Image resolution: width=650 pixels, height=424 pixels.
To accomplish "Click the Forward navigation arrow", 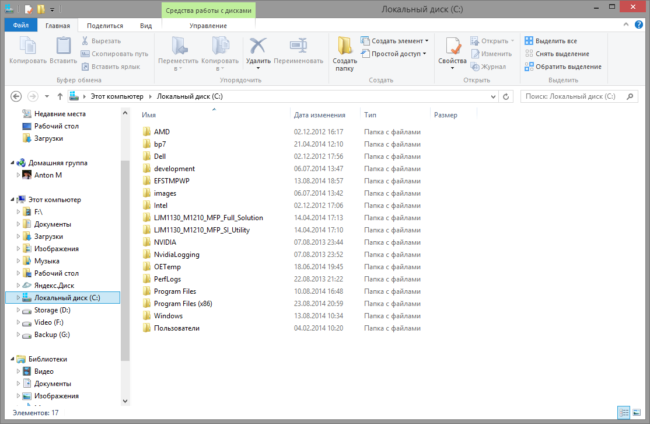I will click(x=32, y=96).
